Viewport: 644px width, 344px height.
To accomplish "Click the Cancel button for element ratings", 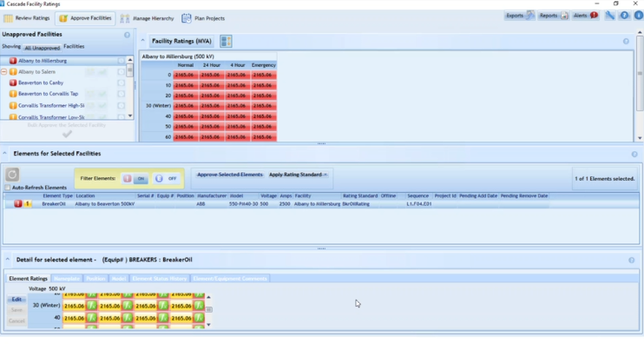I will (x=16, y=321).
